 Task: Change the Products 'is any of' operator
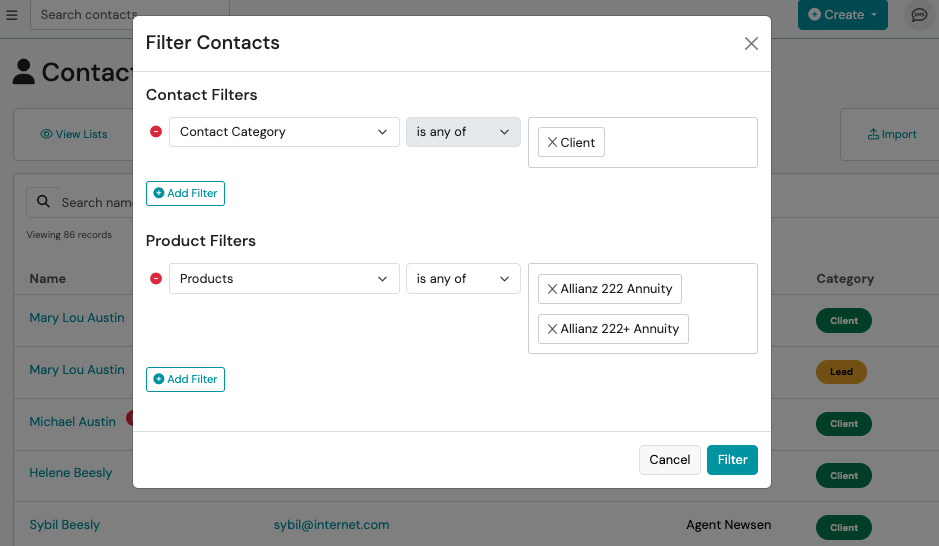463,278
